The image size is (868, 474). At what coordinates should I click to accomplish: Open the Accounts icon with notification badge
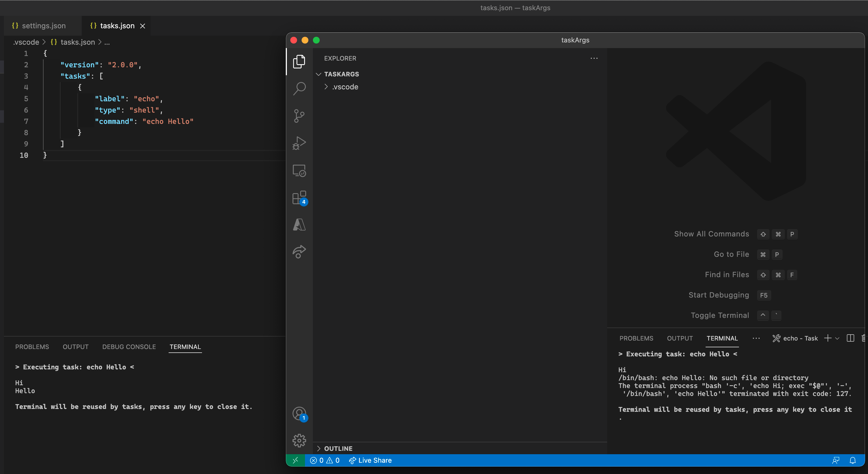299,414
